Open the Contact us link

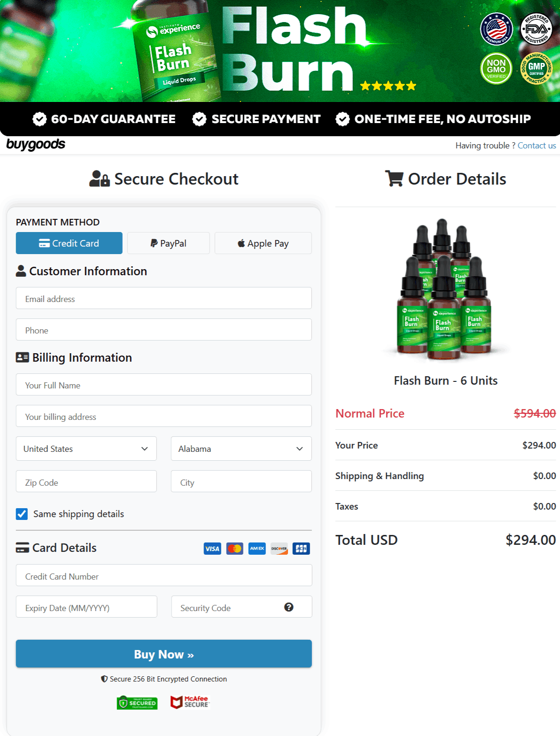pyautogui.click(x=537, y=145)
